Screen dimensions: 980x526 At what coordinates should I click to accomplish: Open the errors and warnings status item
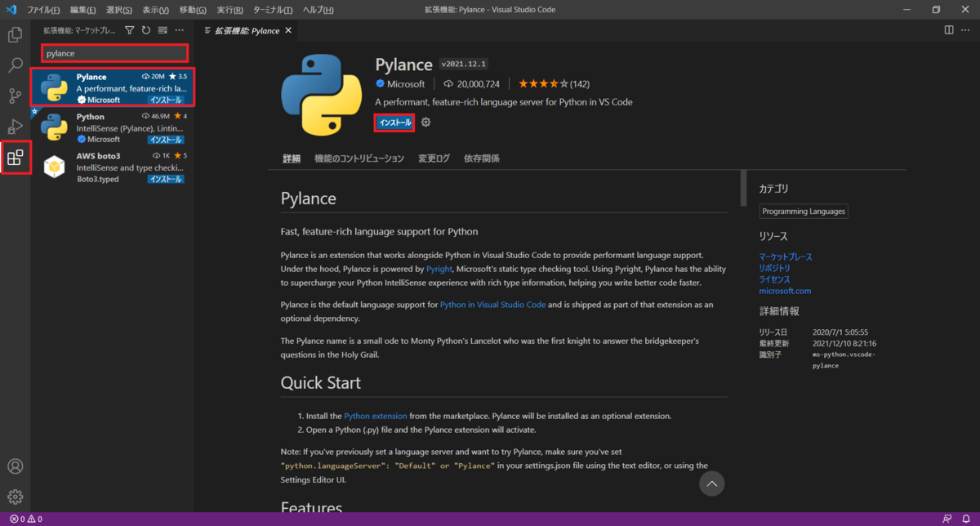[26, 519]
